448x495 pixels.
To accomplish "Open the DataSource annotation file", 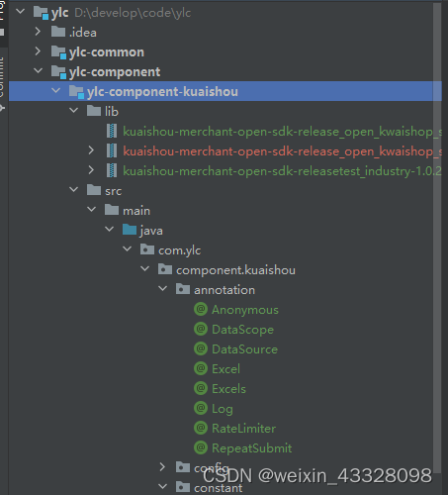I will tap(244, 349).
